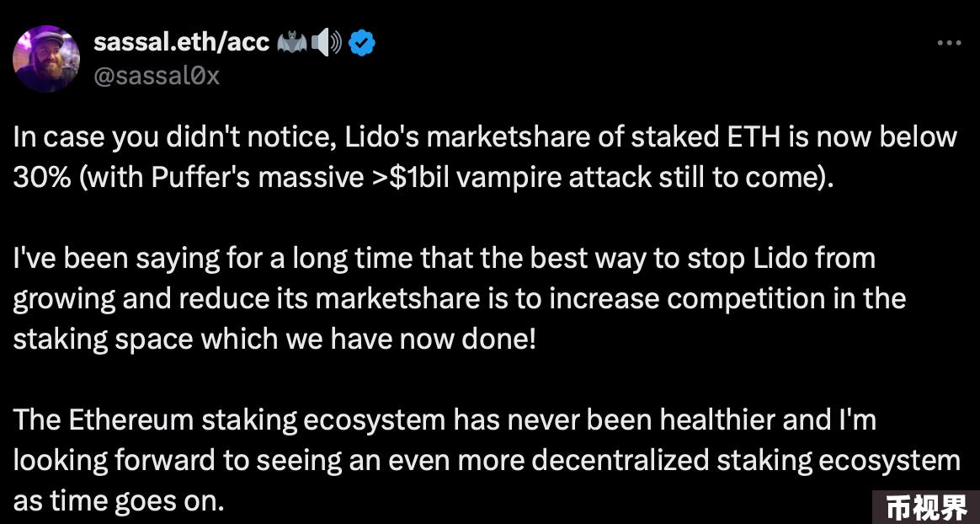Viewport: 980px width, 524px height.
Task: Open sassal's profile picture avatar
Action: tap(46, 60)
